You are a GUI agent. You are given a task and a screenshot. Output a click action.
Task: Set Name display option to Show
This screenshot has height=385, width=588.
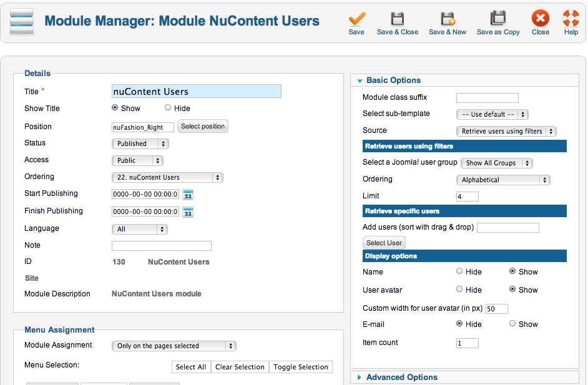512,271
